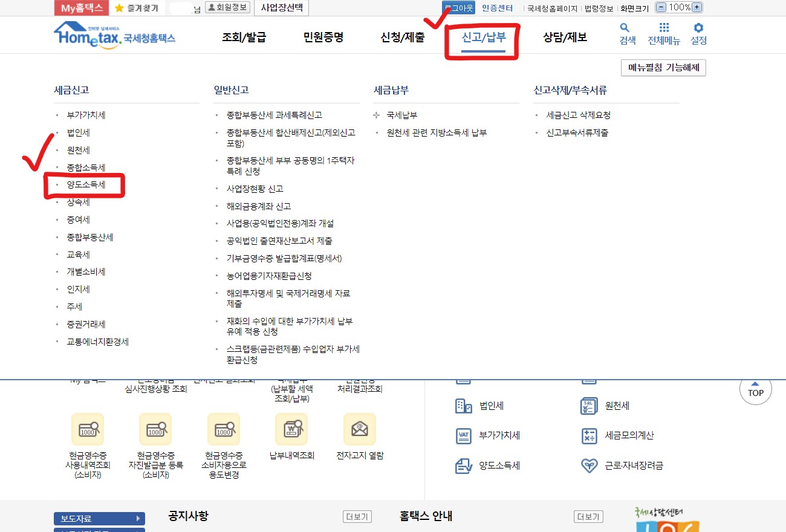Select 종합부동산세 under 세금신고

pos(90,238)
